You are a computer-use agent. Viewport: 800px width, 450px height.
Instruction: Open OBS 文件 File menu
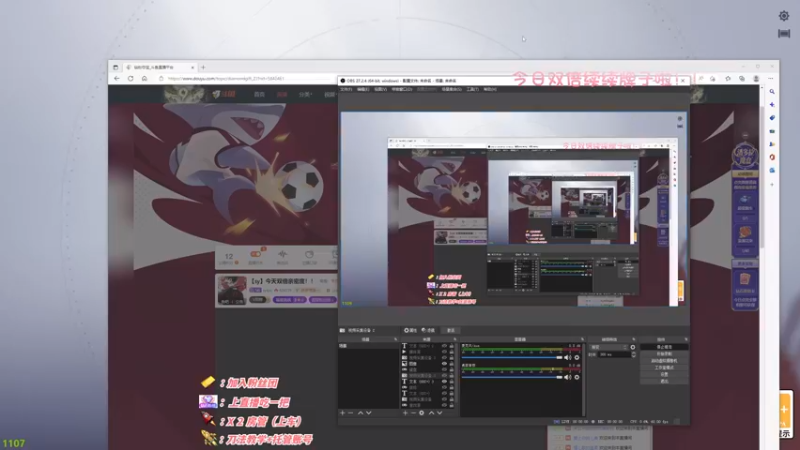click(x=346, y=89)
